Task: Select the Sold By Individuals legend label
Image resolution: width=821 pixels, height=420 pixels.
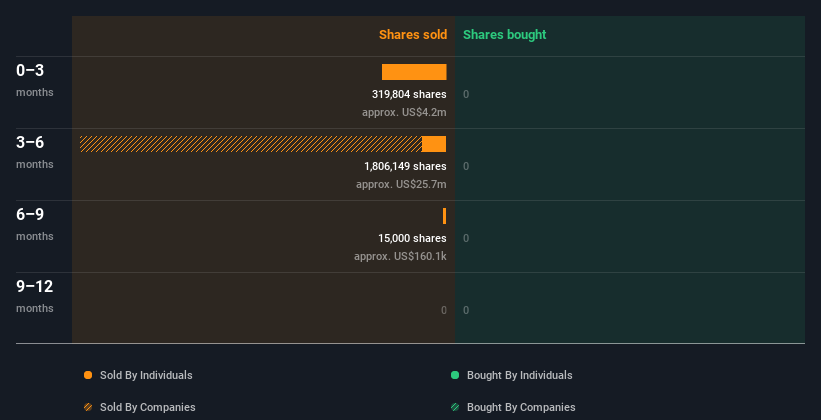Action: 146,375
